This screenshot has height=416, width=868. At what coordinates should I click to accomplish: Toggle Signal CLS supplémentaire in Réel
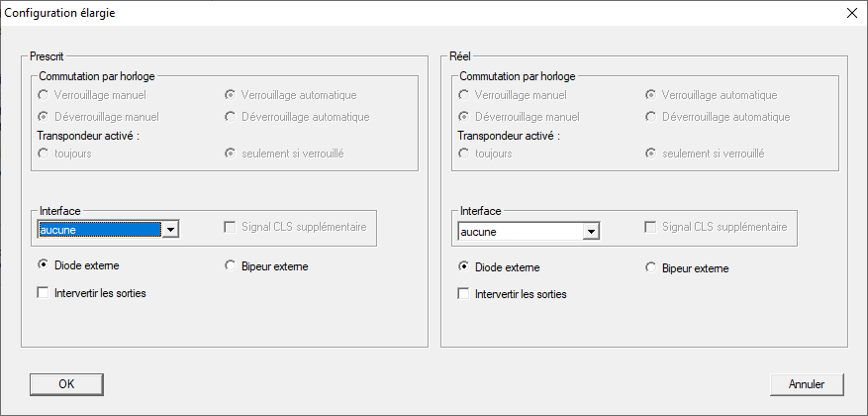coord(651,227)
